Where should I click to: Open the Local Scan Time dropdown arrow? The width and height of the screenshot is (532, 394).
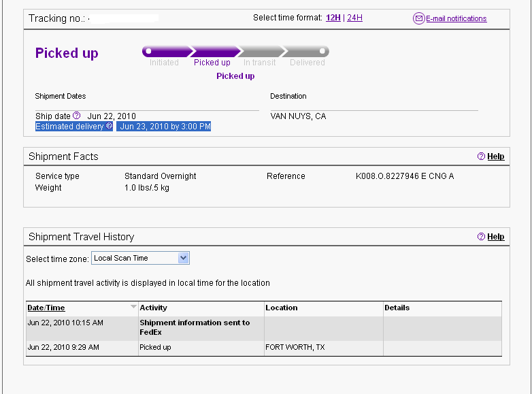pyautogui.click(x=183, y=258)
